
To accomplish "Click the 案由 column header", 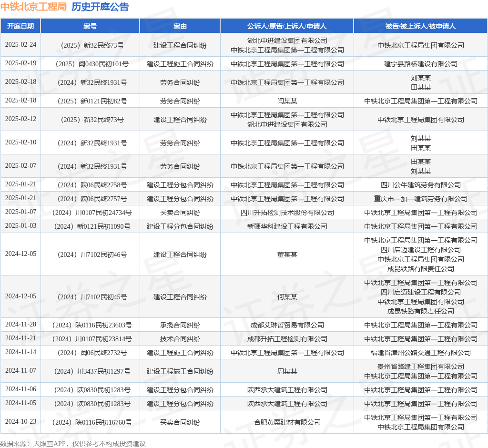I will 180,26.
